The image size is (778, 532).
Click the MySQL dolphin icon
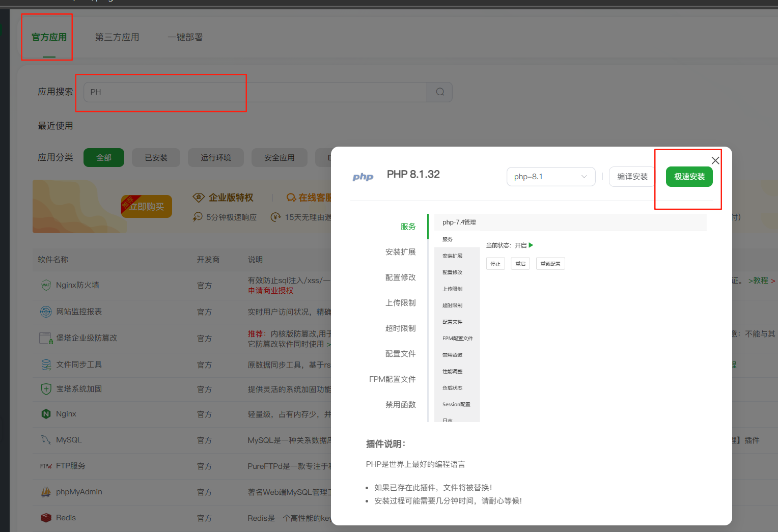tap(46, 440)
